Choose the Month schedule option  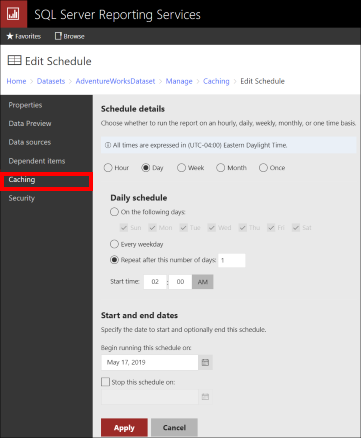pos(221,168)
